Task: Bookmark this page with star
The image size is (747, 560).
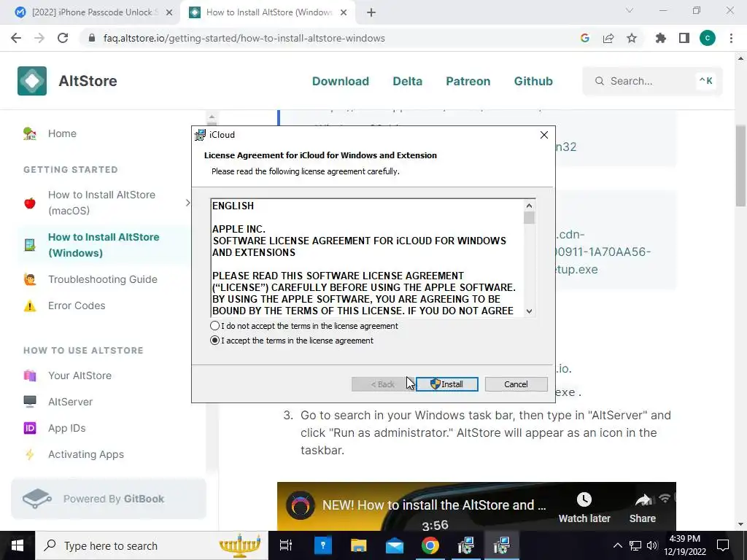Action: coord(632,38)
